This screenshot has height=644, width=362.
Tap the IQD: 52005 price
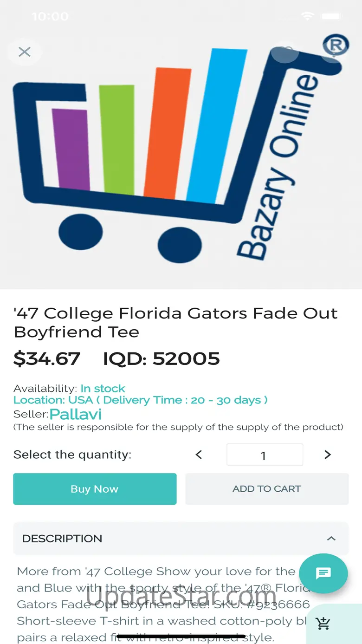[x=161, y=358]
